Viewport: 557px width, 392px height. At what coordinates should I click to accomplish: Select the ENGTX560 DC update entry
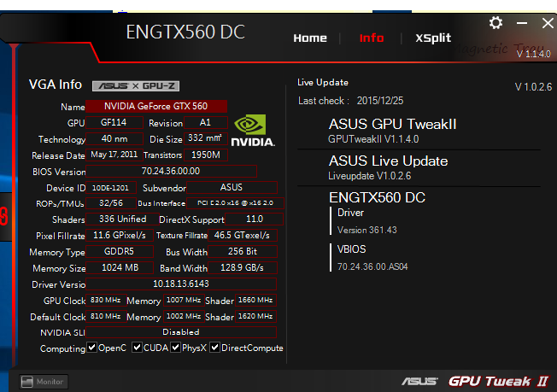377,197
